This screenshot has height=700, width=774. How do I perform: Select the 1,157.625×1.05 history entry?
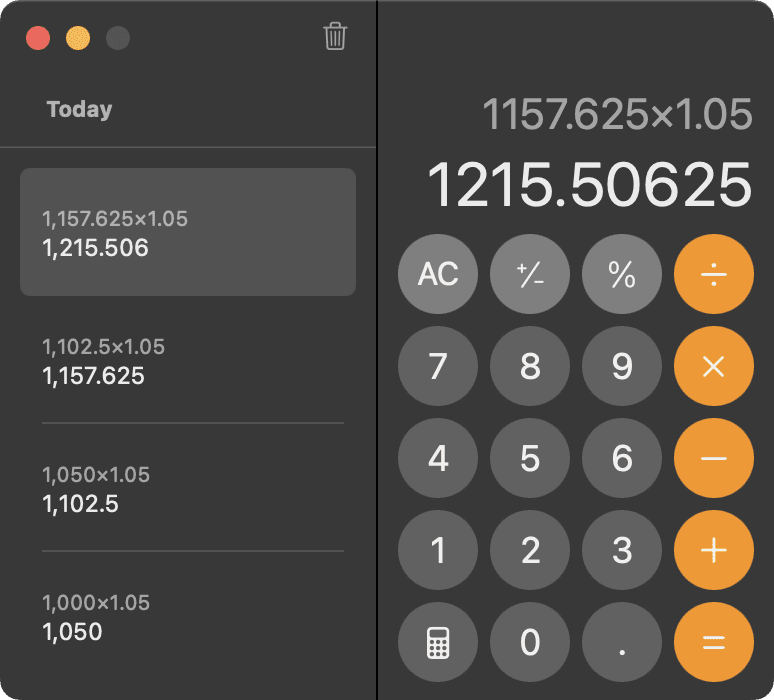188,233
